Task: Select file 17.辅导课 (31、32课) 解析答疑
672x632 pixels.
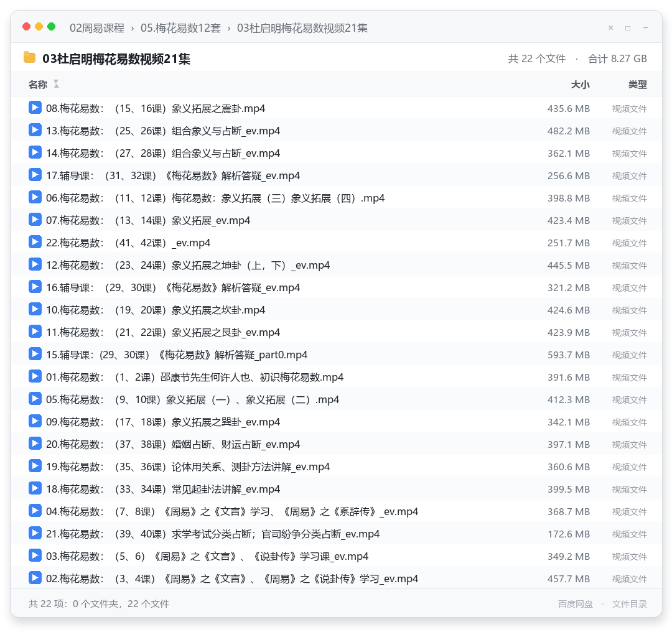Action: 173,175
